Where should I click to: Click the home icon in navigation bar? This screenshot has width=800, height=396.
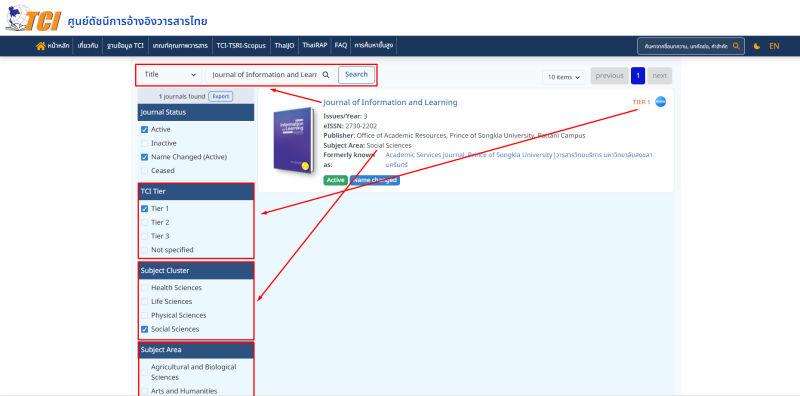click(x=40, y=46)
